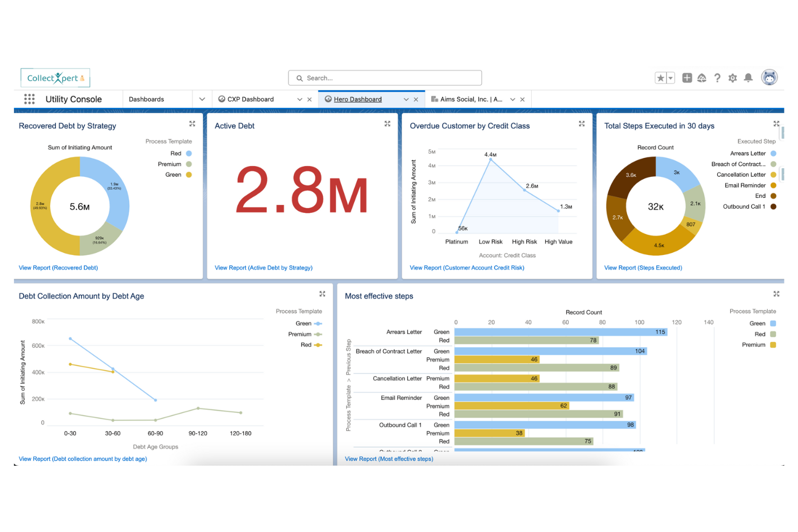The height and width of the screenshot is (532, 798).
Task: Toggle the Red legend in Most effective steps
Action: [761, 334]
